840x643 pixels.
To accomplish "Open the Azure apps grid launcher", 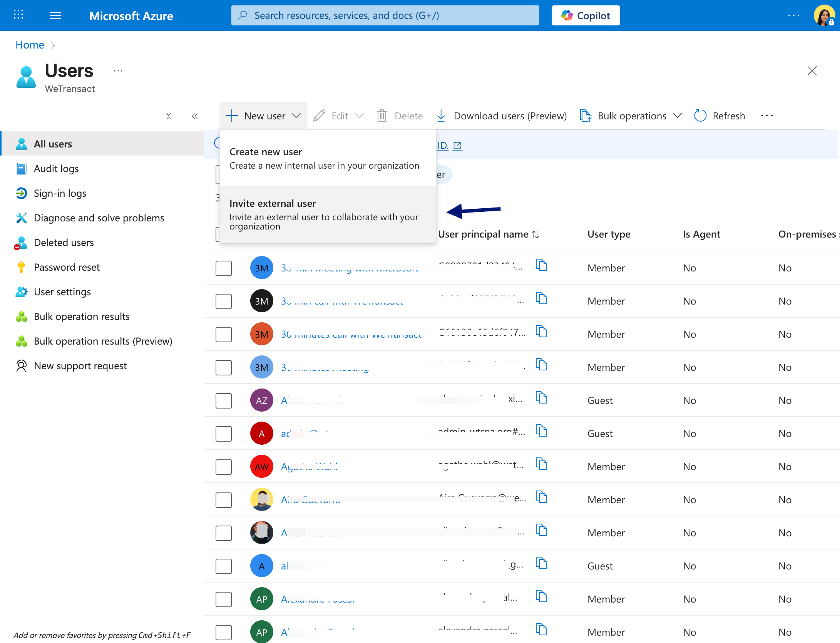I will [x=18, y=15].
